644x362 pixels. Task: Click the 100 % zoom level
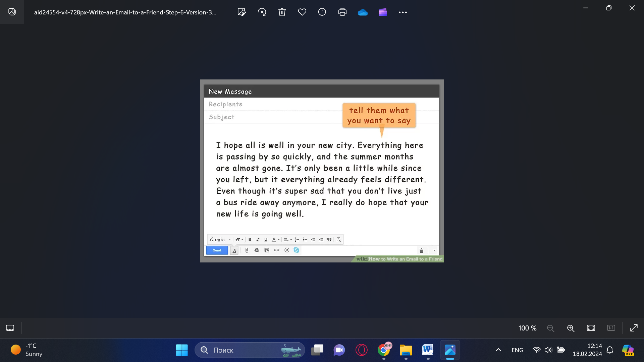(527, 328)
